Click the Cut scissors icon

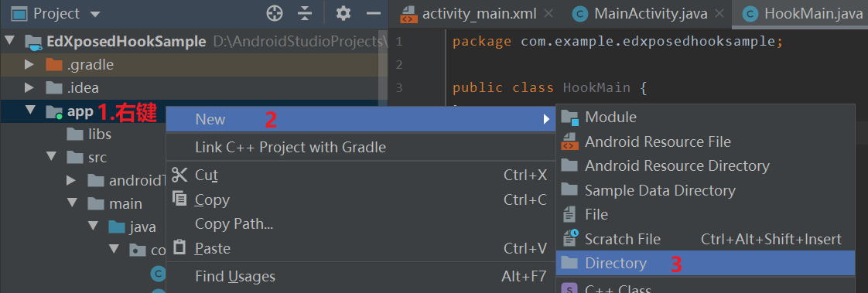point(180,175)
